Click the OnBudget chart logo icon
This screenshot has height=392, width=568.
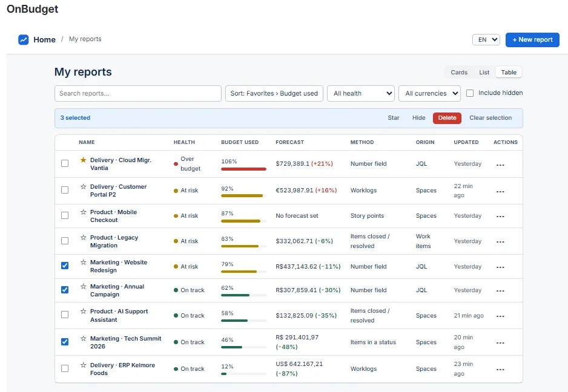[x=24, y=39]
